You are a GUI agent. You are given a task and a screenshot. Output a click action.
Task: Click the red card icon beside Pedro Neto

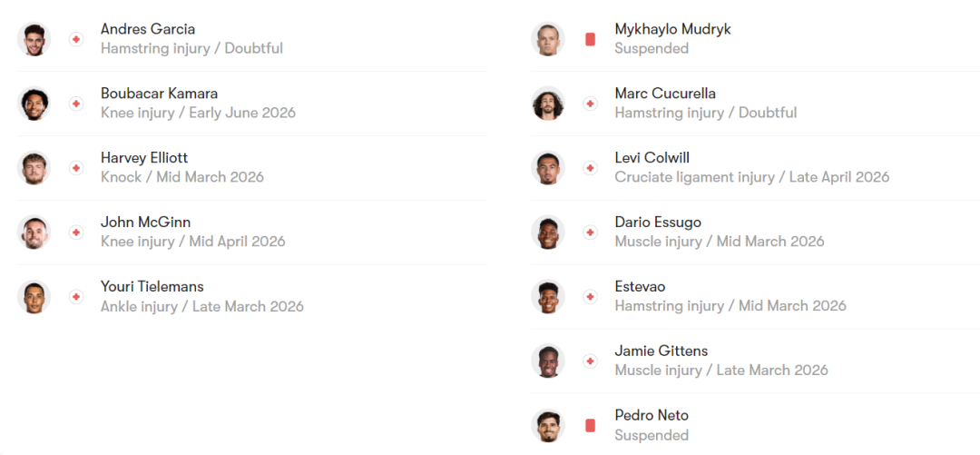(x=590, y=425)
